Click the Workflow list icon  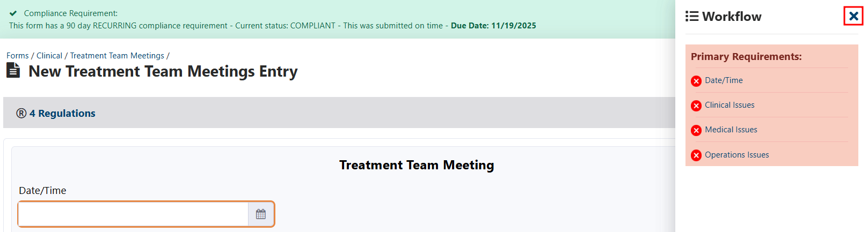click(x=692, y=17)
